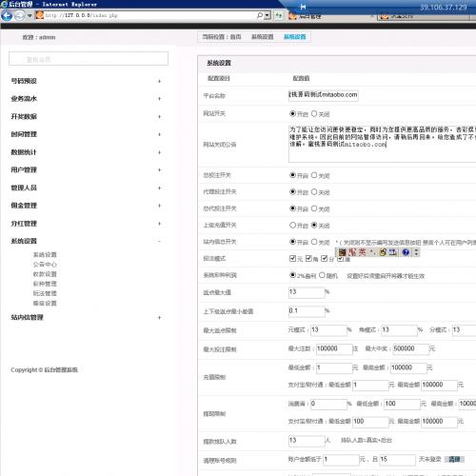Click the 平台名称 text input field
476x476 pixels.
pyautogui.click(x=324, y=95)
